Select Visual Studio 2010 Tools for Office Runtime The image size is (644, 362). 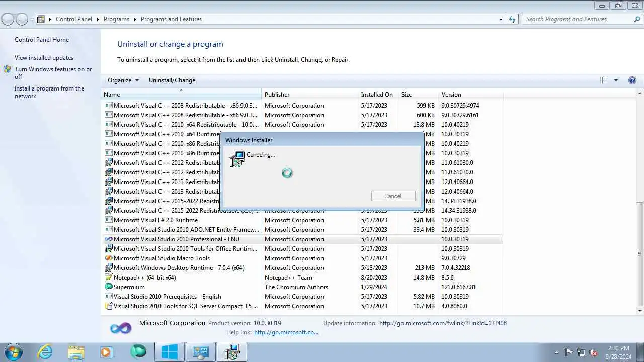pyautogui.click(x=302, y=249)
